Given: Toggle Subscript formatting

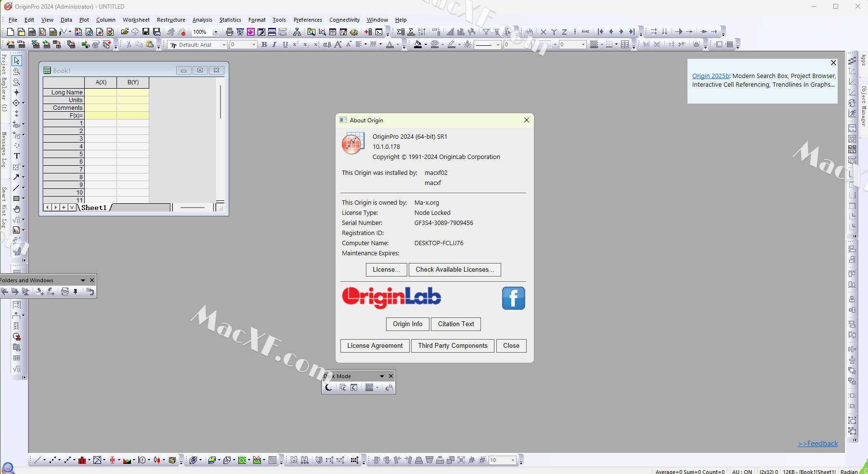Looking at the screenshot, I should click(306, 45).
